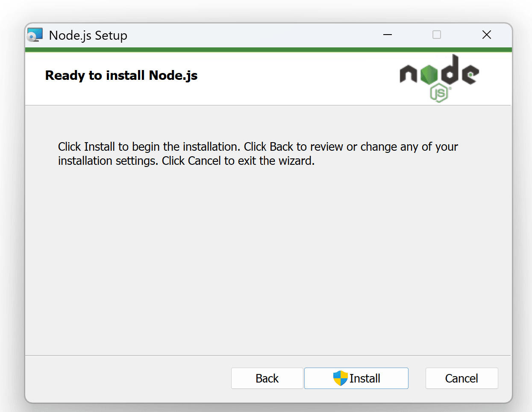532x412 pixels.
Task: Click the 'Node.js Setup' title text
Action: tap(88, 35)
